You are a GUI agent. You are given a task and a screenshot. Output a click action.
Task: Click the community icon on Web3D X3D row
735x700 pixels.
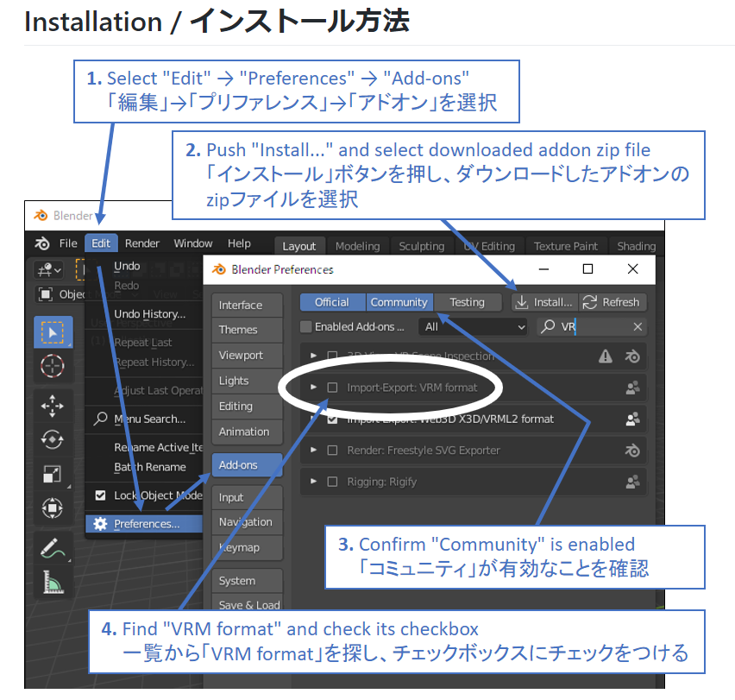[x=632, y=419]
